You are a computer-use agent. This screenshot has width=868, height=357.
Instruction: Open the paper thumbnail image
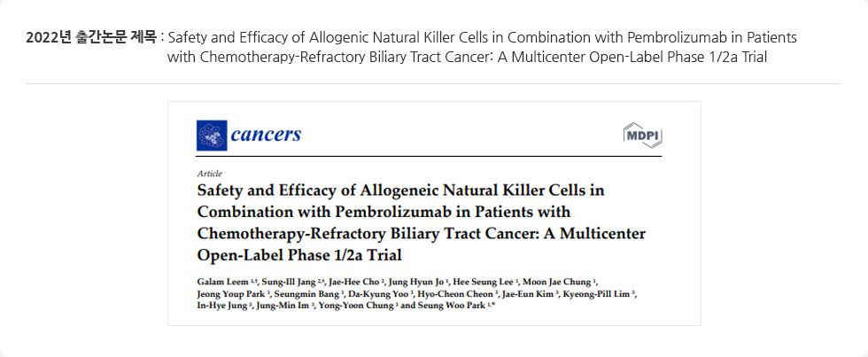pos(434,213)
